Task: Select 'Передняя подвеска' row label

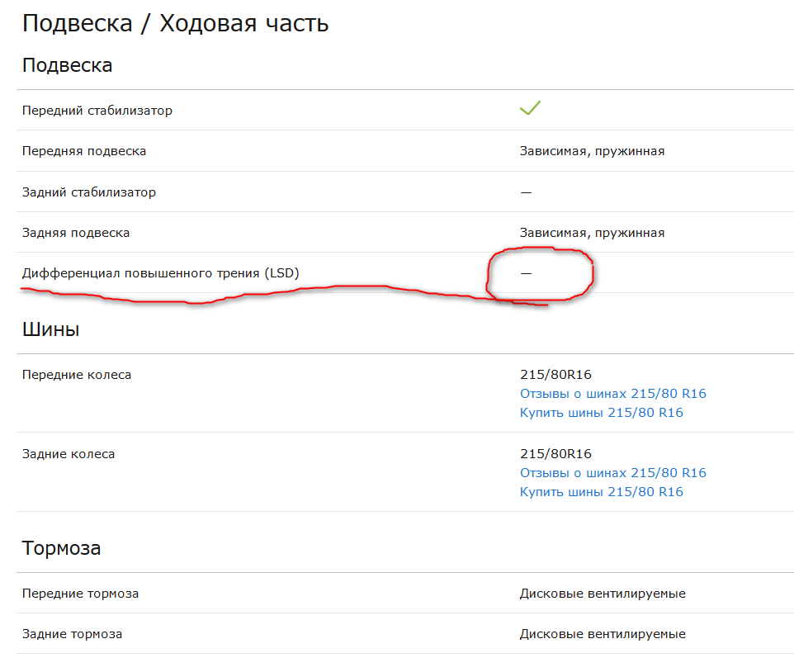Action: tap(84, 151)
